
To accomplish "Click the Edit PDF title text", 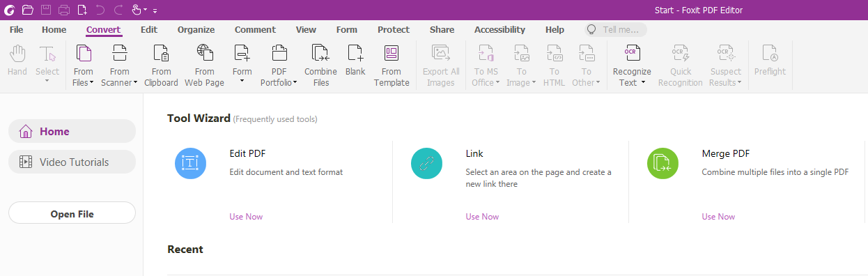I will point(247,153).
